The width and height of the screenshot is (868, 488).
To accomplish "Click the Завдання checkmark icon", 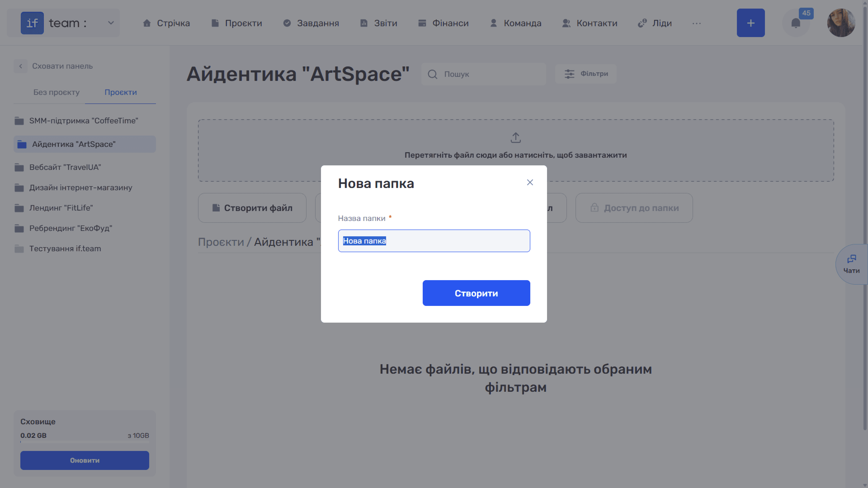I will [x=287, y=23].
